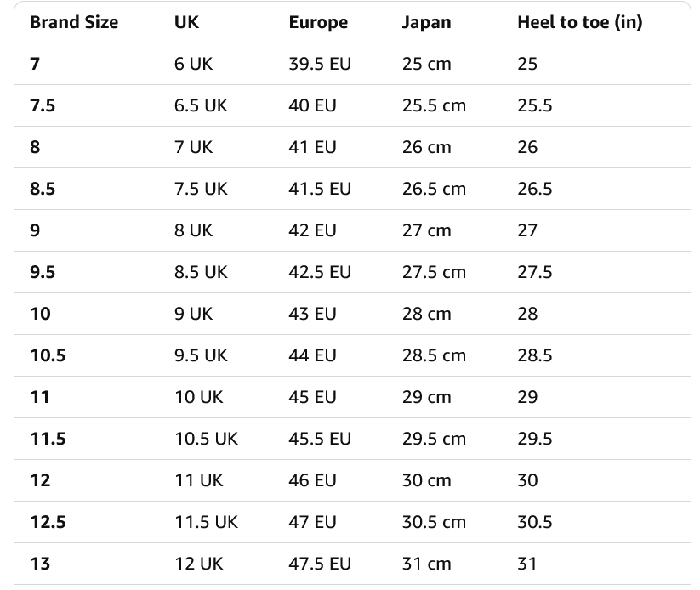Click the Heel to toe (in) header
This screenshot has height=590, width=700.
point(579,23)
